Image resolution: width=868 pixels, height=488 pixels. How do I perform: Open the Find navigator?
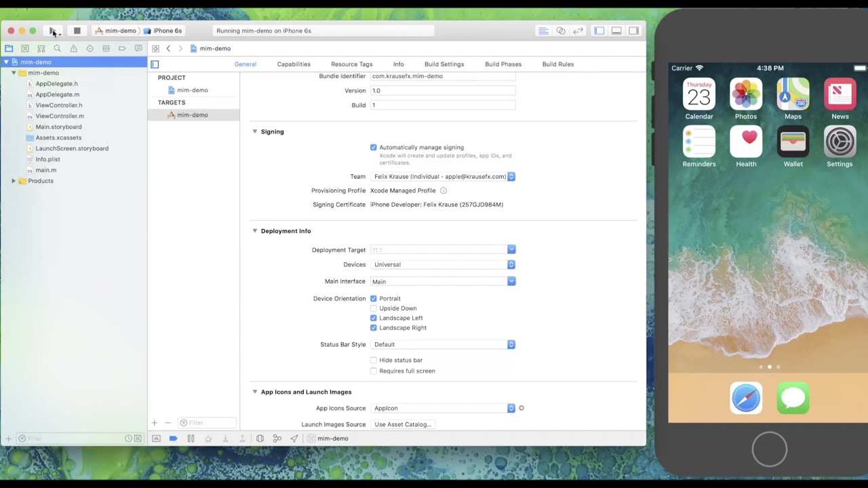[58, 49]
